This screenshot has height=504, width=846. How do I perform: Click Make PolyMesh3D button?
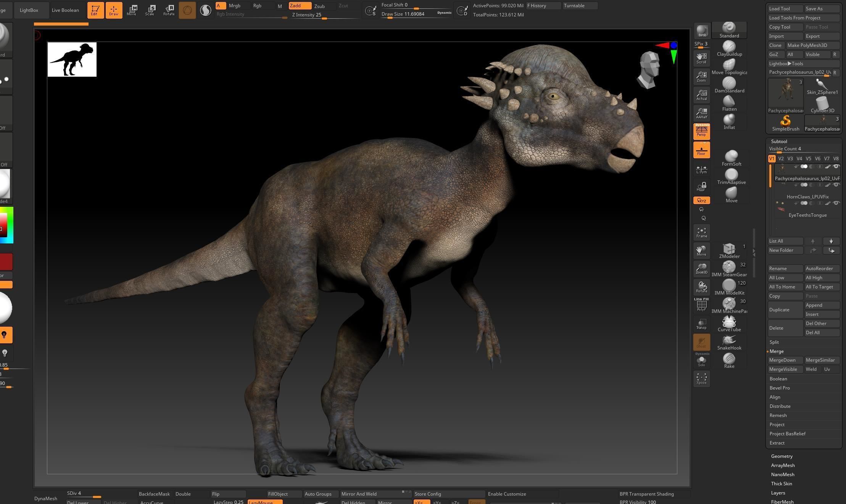[x=813, y=45]
